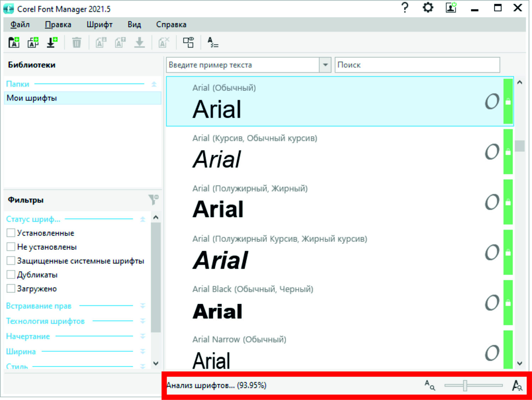Click the O icon for Arial (Полужирный, Жирный)
Viewport: 532px width, 400px height.
coord(492,202)
